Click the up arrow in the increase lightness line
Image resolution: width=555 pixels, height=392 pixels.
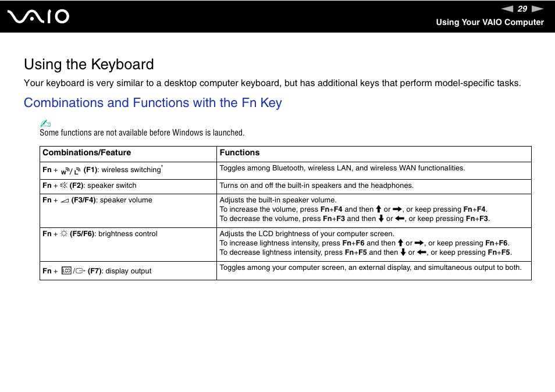(400, 243)
